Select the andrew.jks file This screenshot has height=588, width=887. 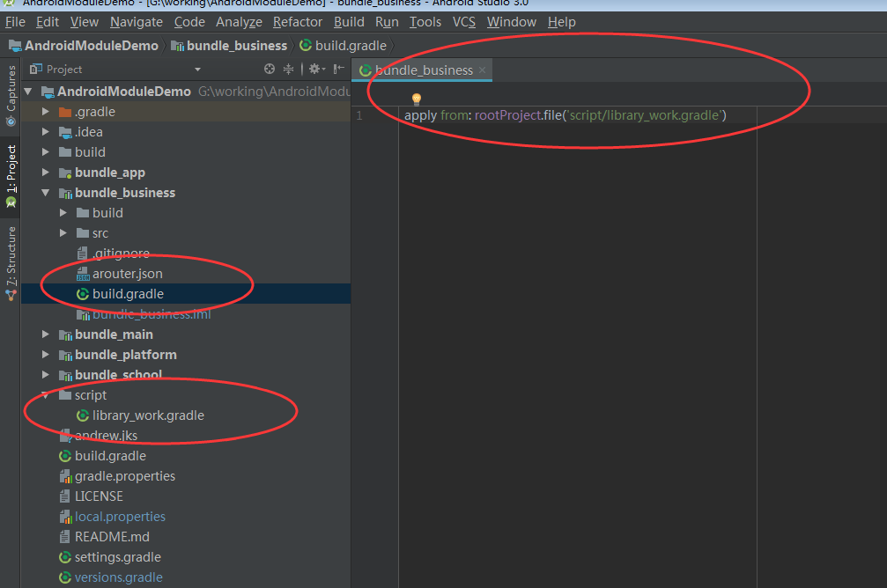tap(106, 436)
